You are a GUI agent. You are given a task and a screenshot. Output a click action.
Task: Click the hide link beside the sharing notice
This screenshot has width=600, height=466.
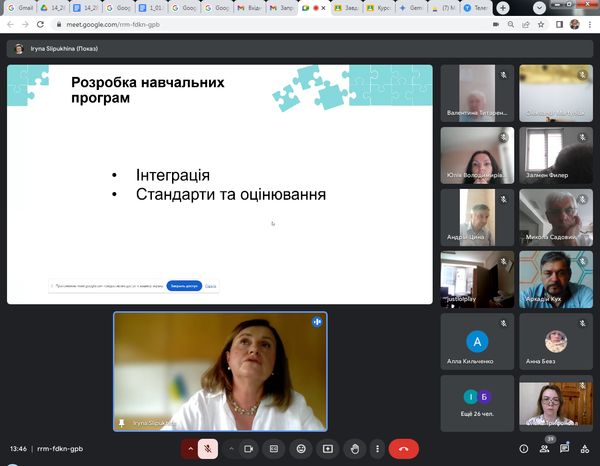(x=211, y=286)
